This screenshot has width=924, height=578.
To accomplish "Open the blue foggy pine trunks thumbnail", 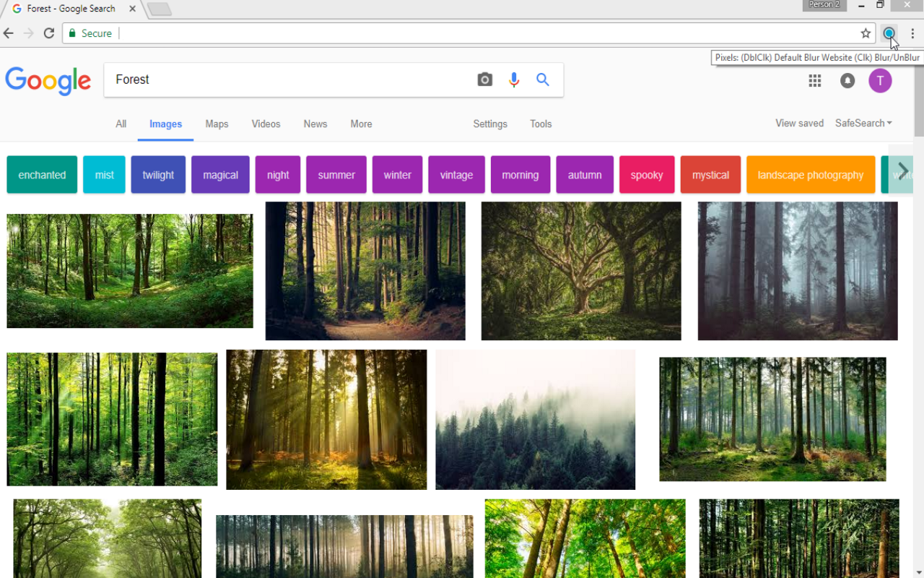I will (798, 271).
